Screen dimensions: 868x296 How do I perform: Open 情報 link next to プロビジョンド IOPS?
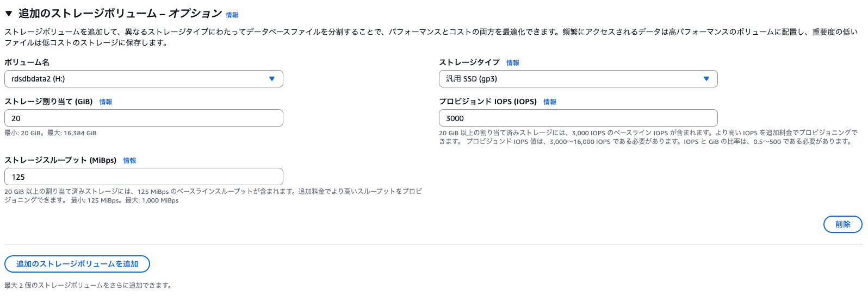coord(550,102)
